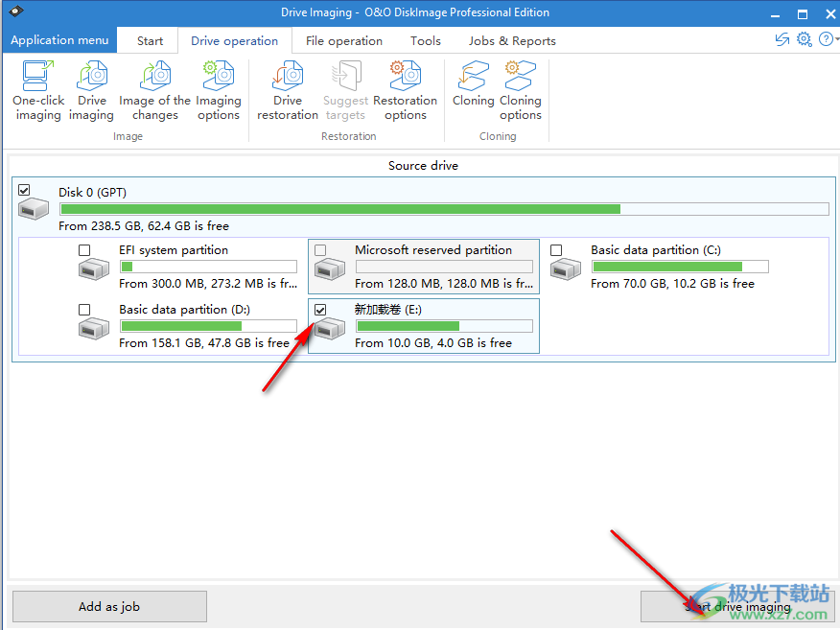Click the EFI system partition usage bar
This screenshot has width=840, height=630.
coord(208,267)
